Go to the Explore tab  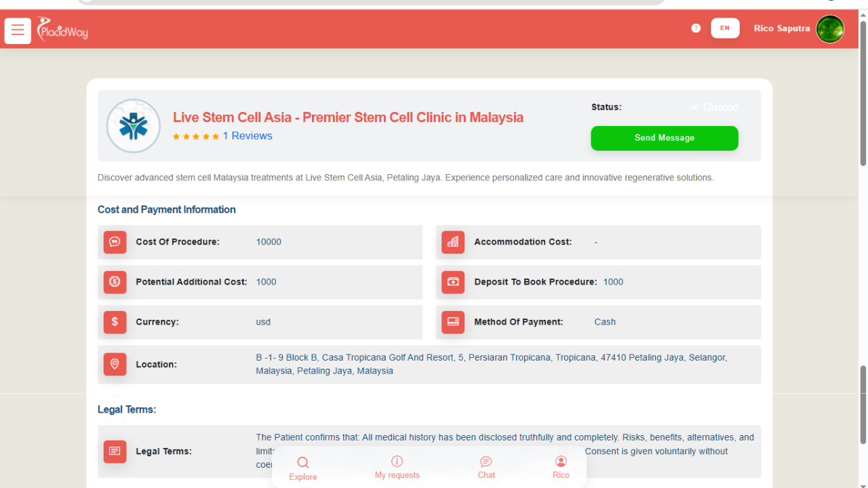[x=303, y=468]
